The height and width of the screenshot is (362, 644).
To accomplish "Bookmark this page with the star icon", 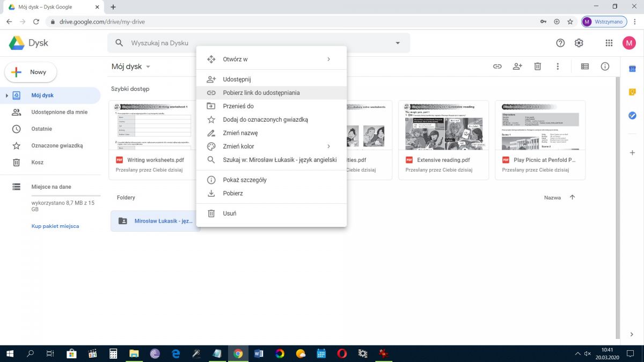I will pos(570,22).
